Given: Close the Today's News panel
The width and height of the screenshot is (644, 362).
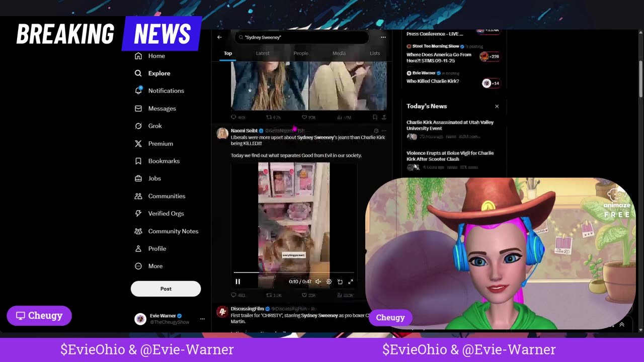Looking at the screenshot, I should pos(497,106).
